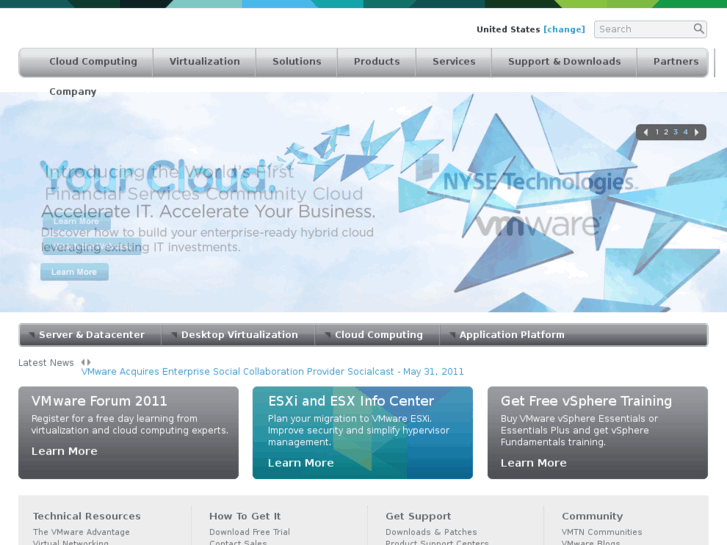Open the Cloud Computing main menu

click(x=93, y=62)
